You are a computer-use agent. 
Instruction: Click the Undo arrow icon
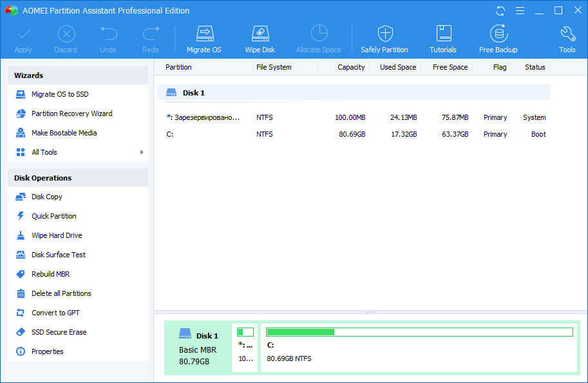(109, 34)
